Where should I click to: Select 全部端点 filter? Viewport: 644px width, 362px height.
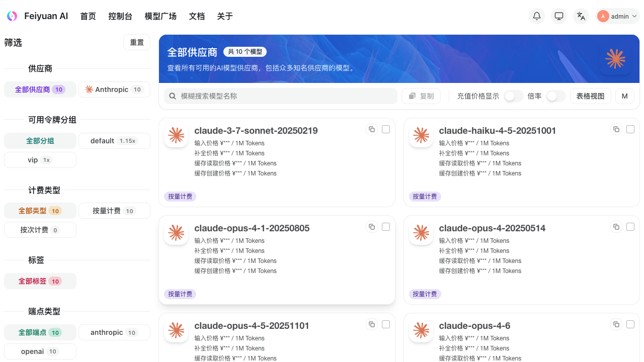tap(40, 332)
